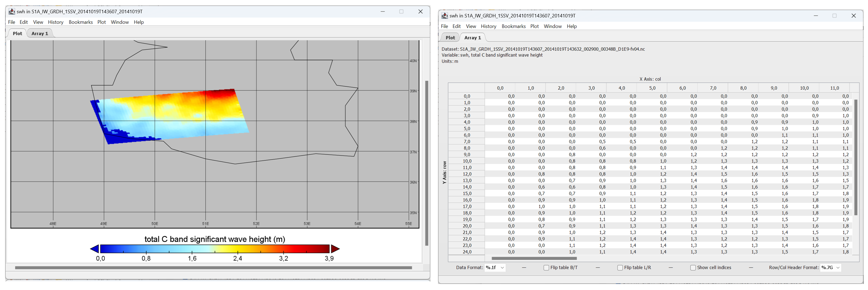The image size is (868, 290).
Task: Minimize the right array window
Action: (x=816, y=16)
